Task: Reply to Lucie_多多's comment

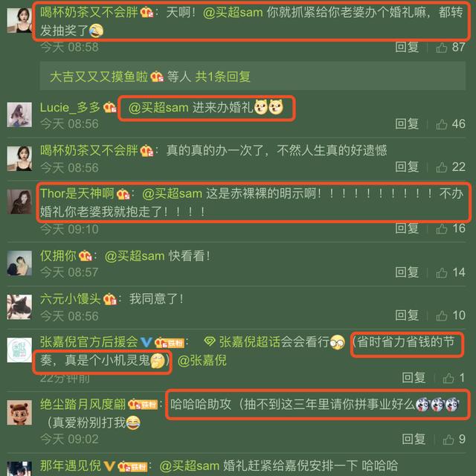Action: tap(407, 124)
